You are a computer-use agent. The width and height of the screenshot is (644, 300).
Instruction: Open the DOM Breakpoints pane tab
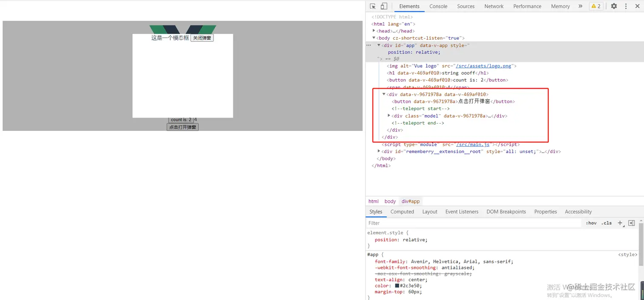point(506,212)
